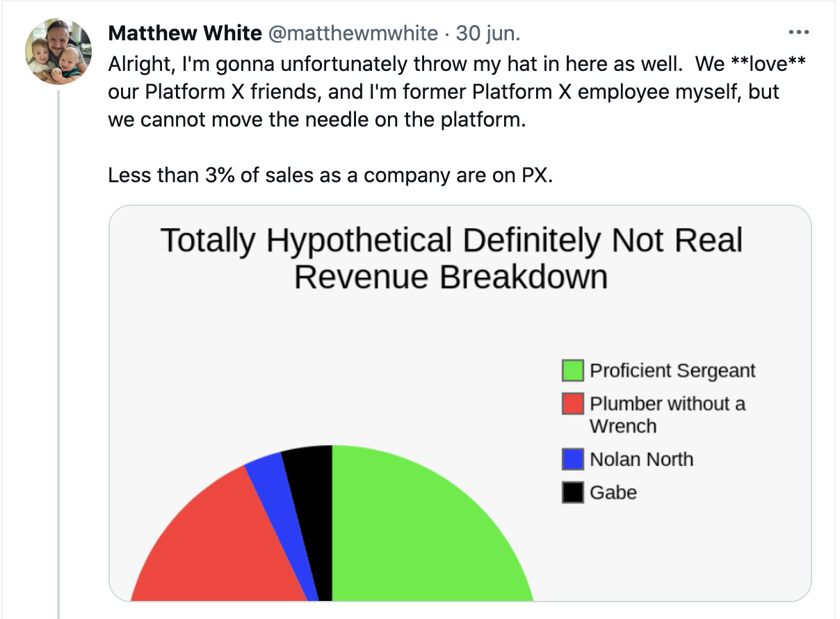The image size is (840, 619).
Task: Select the black Gabe legend swatch
Action: coord(572,492)
